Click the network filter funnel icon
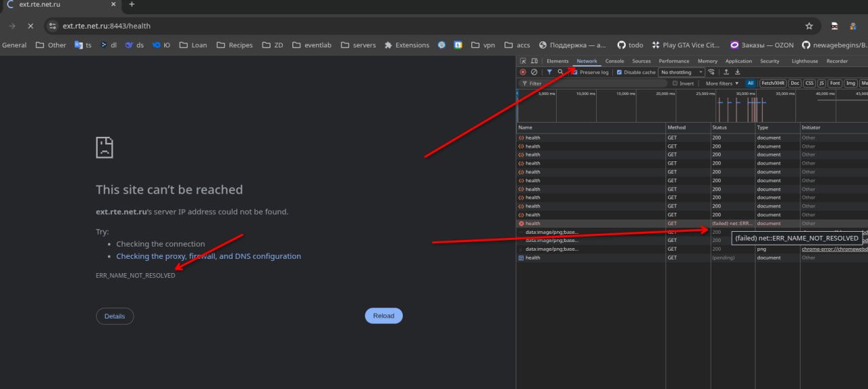This screenshot has width=868, height=389. coord(549,72)
